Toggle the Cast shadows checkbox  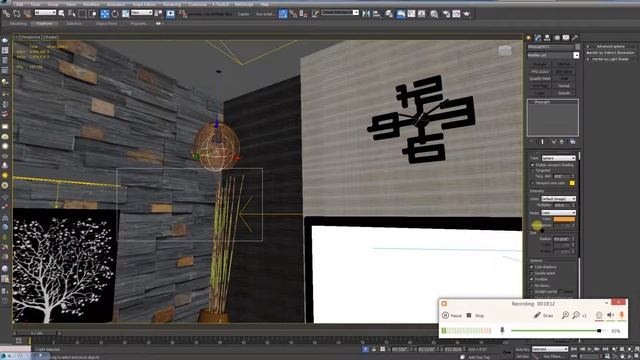(x=532, y=267)
